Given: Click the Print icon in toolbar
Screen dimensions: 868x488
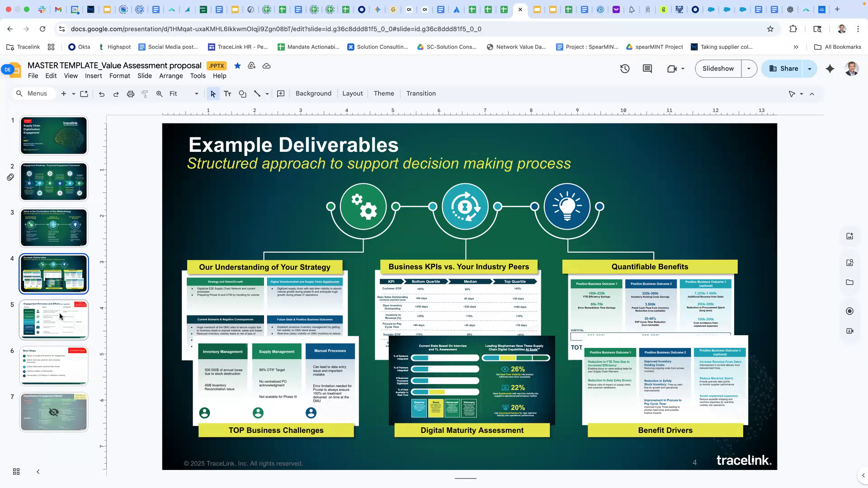Looking at the screenshot, I should coord(131,94).
